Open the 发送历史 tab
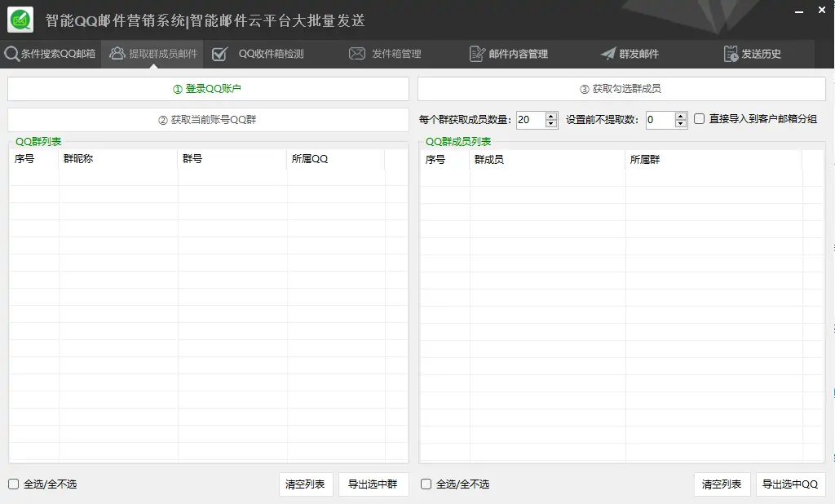 [x=753, y=54]
